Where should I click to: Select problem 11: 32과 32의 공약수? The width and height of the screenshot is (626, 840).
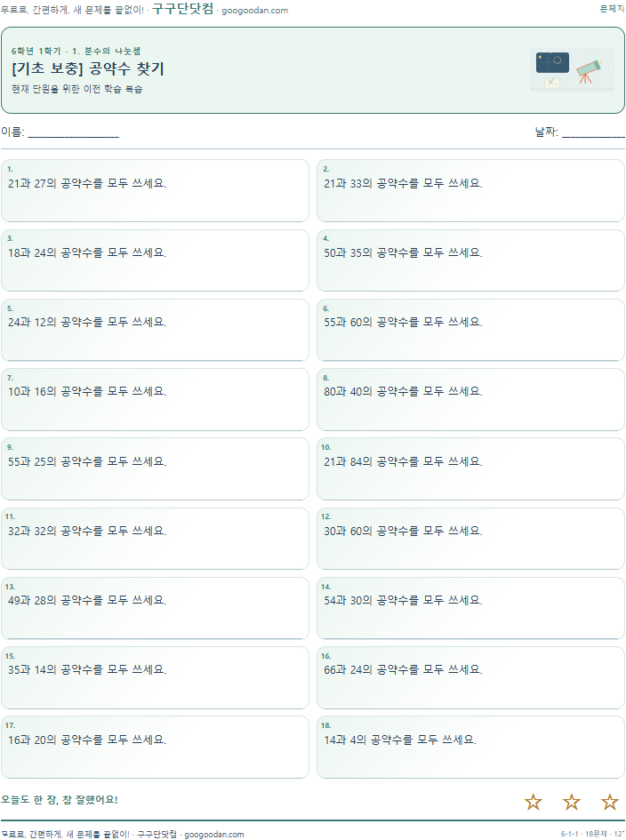pos(155,539)
